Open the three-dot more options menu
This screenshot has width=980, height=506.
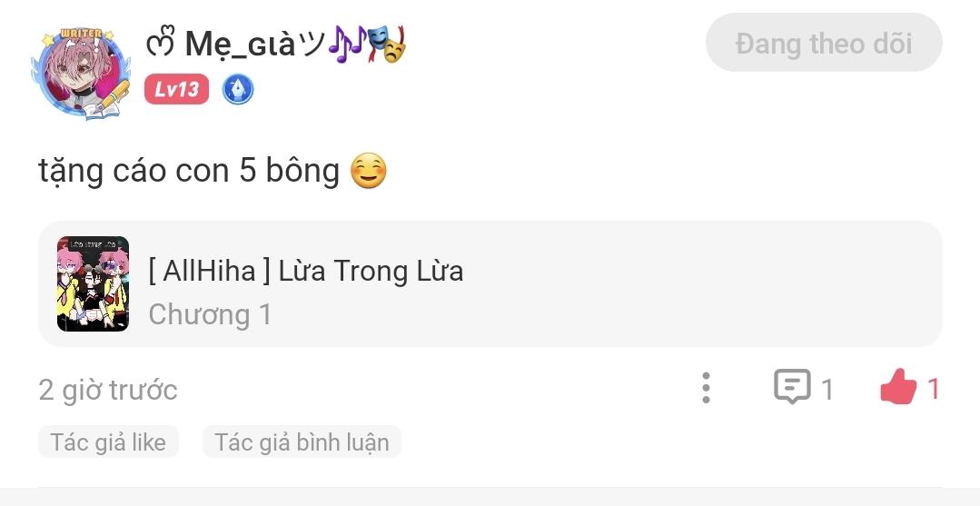click(706, 388)
